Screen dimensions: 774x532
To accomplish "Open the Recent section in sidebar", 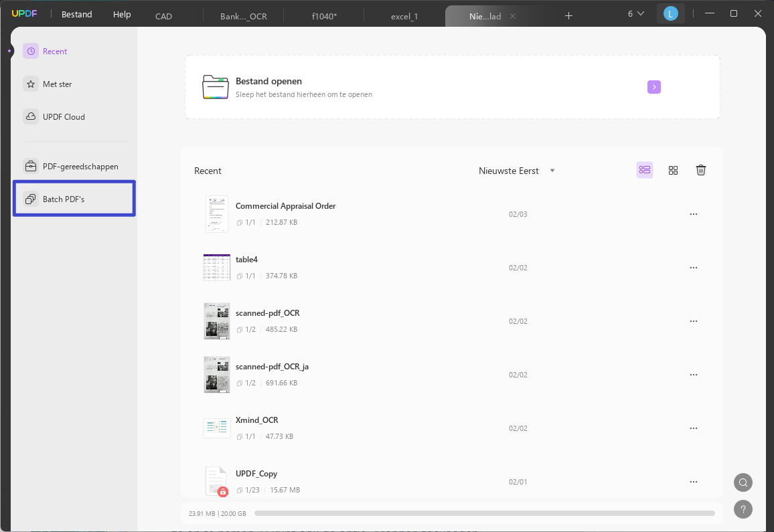I will tap(46, 52).
